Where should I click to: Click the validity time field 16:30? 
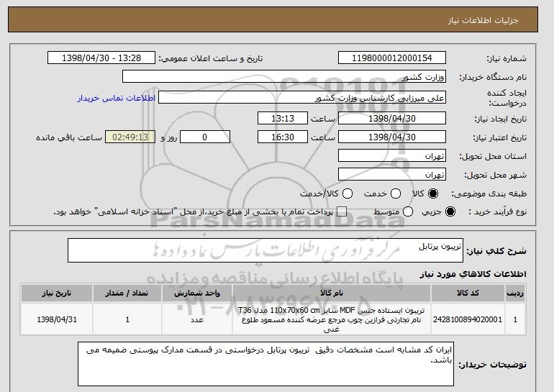[283, 137]
